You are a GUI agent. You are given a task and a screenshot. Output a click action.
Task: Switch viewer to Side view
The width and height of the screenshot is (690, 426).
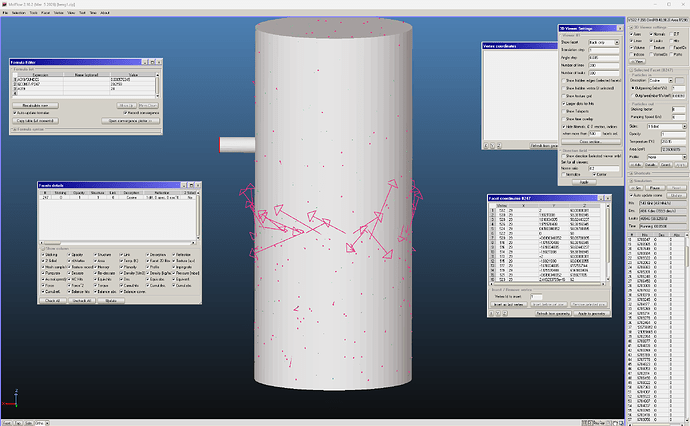click(x=29, y=423)
